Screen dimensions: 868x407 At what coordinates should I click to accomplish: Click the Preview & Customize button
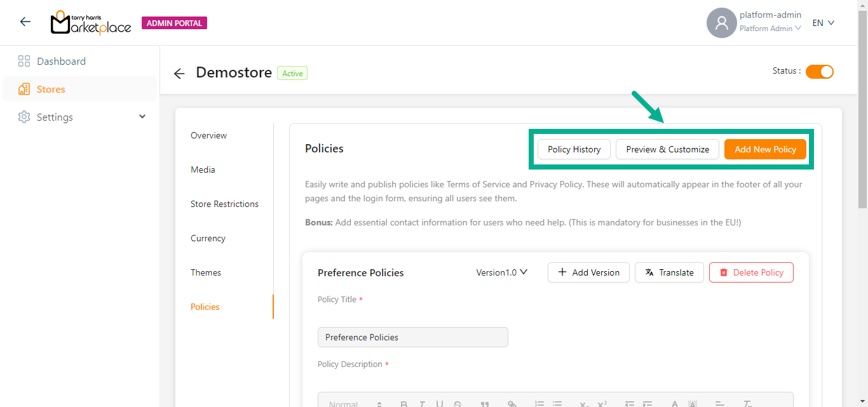tap(667, 149)
